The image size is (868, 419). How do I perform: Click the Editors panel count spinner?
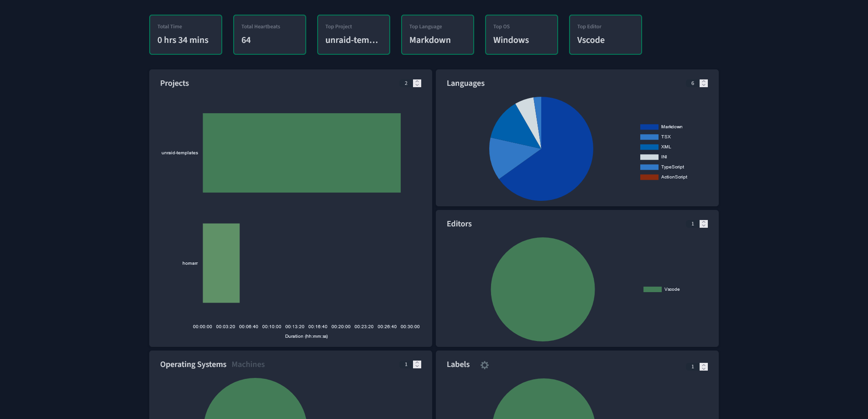tap(704, 224)
